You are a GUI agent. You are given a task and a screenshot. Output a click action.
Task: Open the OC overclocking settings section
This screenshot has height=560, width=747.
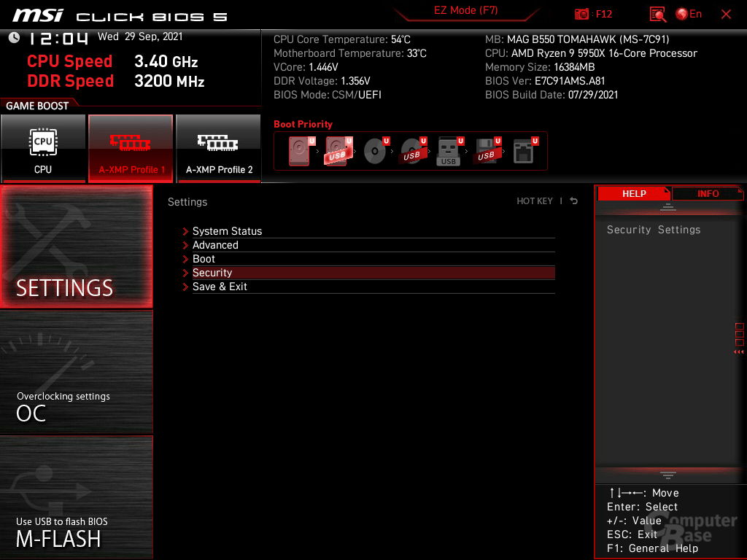click(76, 373)
